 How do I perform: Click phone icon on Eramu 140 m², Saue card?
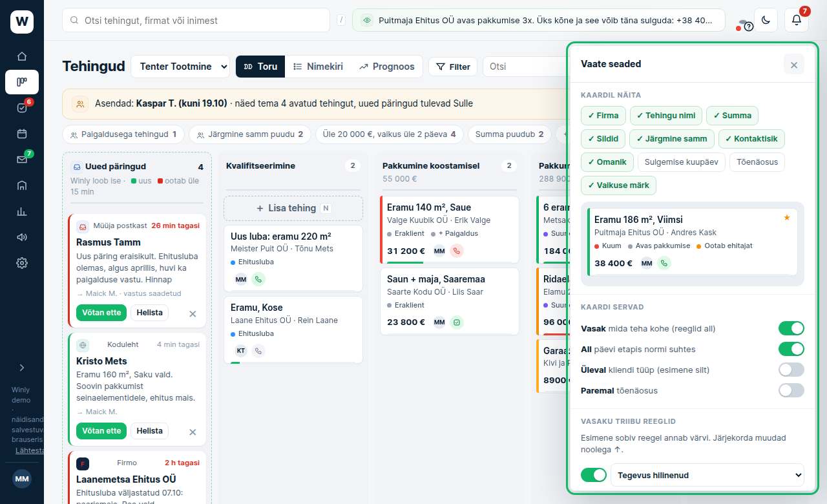coord(457,251)
